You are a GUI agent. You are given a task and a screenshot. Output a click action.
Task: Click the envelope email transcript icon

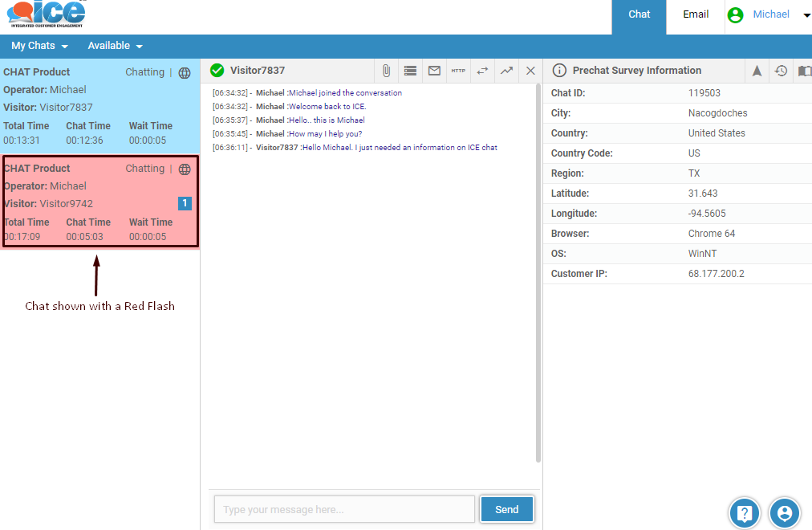click(x=434, y=71)
